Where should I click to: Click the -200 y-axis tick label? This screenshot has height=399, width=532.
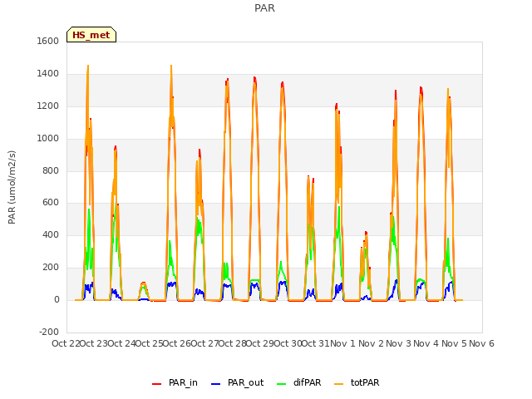49,332
